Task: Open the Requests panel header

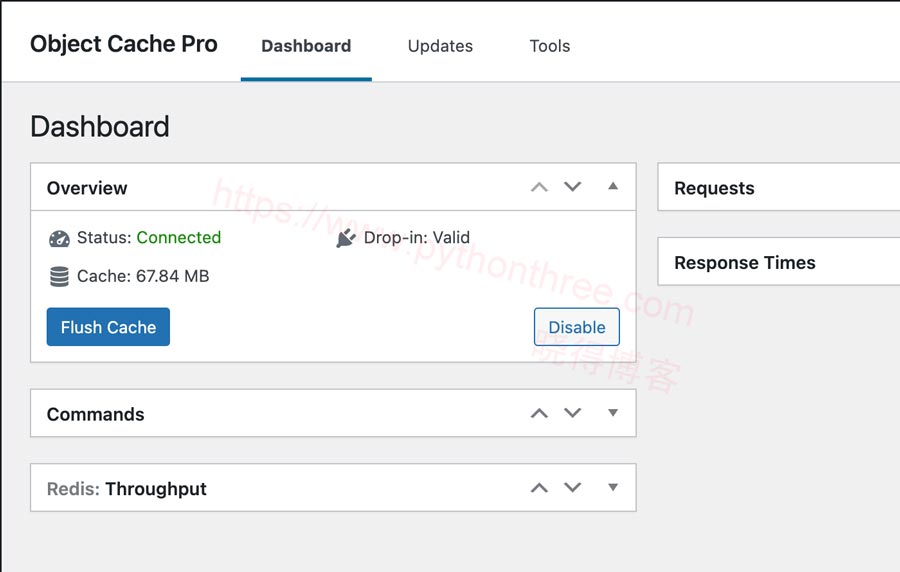Action: (778, 188)
